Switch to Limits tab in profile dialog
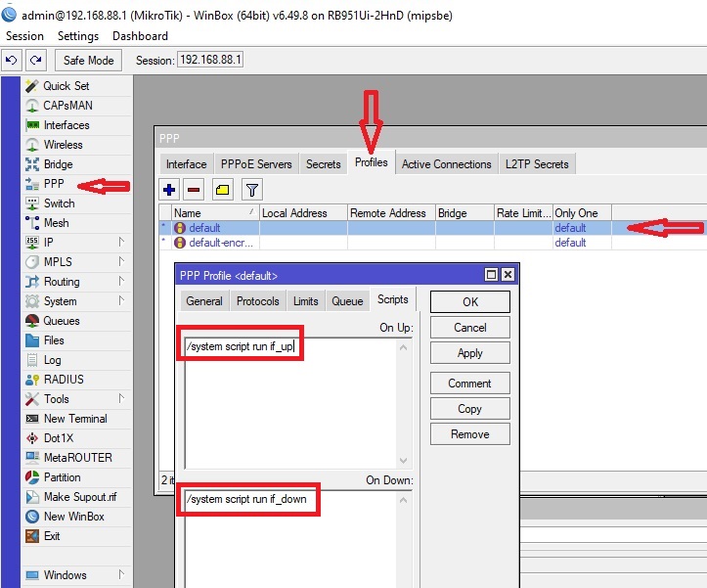This screenshot has height=588, width=707. pos(305,301)
